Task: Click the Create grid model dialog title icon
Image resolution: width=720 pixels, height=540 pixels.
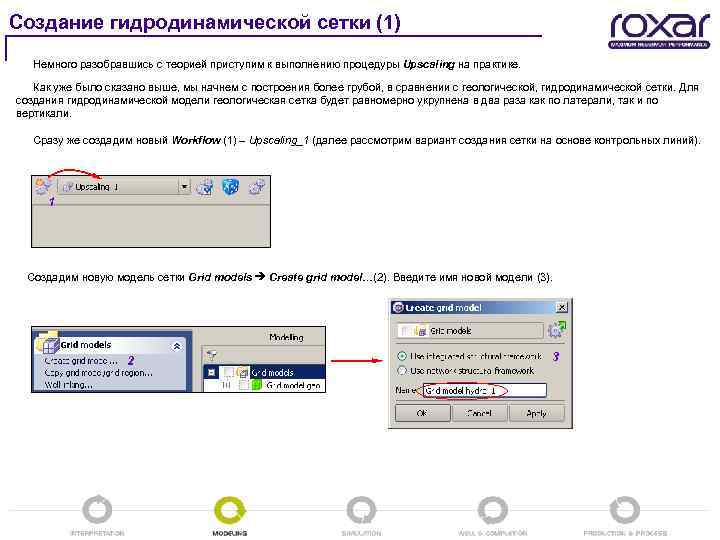Action: tap(398, 308)
